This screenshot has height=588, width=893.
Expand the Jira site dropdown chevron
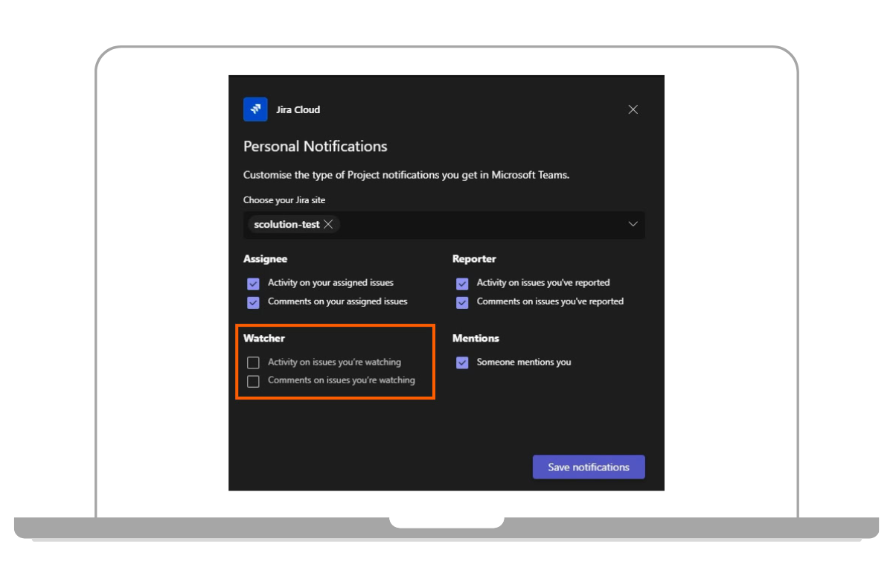point(633,224)
